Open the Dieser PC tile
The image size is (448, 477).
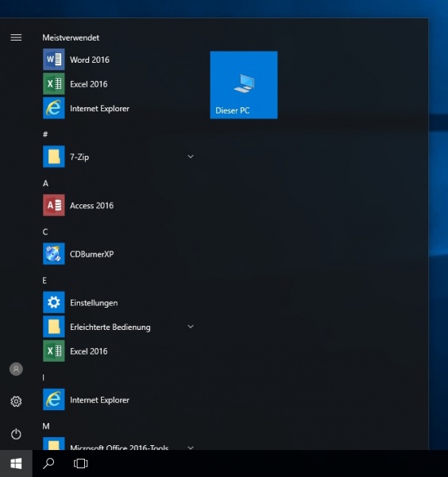(x=244, y=85)
